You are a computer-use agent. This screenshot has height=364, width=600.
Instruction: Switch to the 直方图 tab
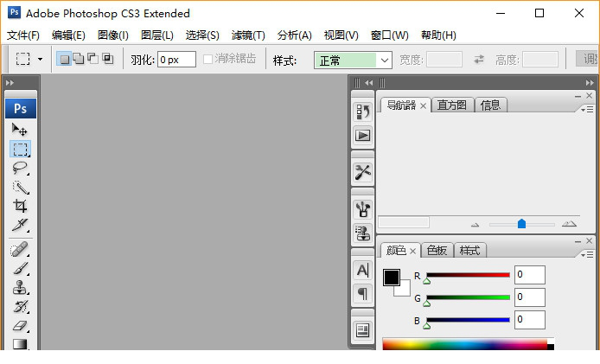[452, 105]
